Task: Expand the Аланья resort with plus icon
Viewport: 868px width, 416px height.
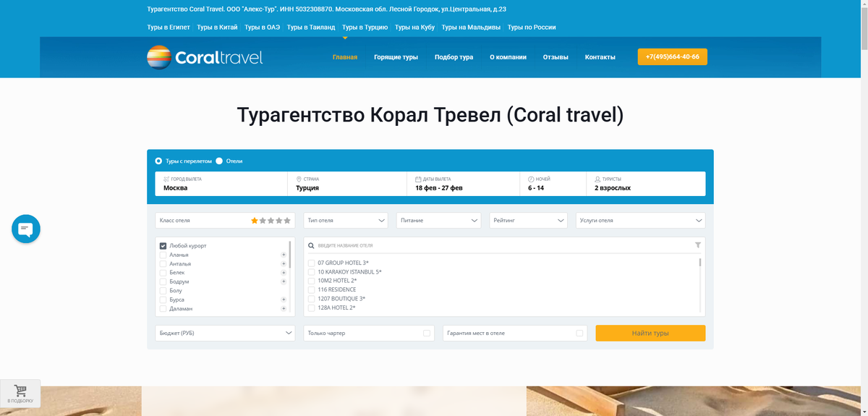Action: pos(284,255)
